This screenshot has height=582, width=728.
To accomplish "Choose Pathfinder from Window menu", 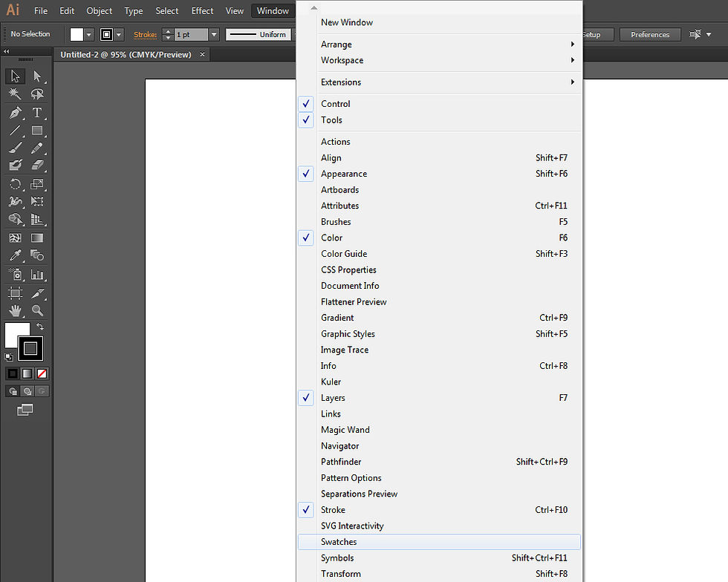I will point(439,462).
